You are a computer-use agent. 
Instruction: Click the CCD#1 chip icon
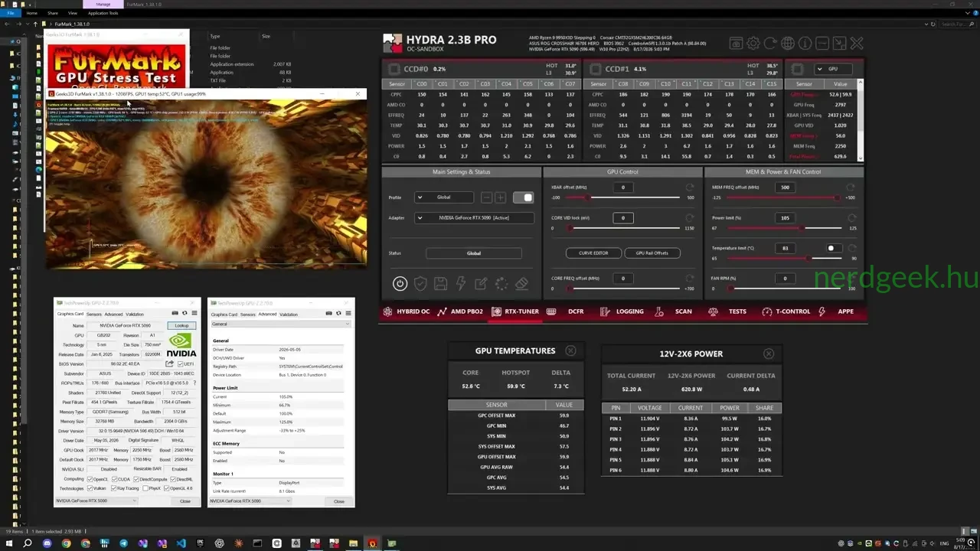coord(594,69)
